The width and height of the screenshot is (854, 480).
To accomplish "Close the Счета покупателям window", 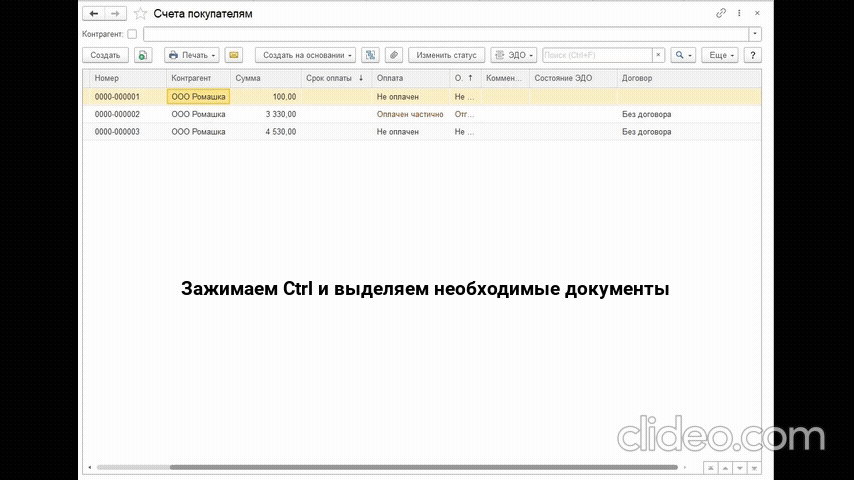I will coord(757,13).
